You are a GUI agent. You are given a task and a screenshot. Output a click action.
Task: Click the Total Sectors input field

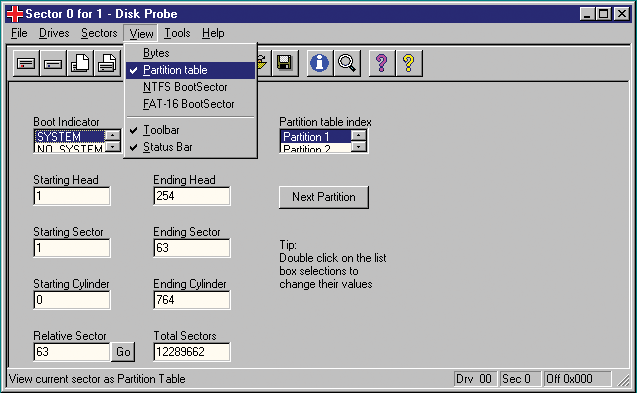point(192,352)
